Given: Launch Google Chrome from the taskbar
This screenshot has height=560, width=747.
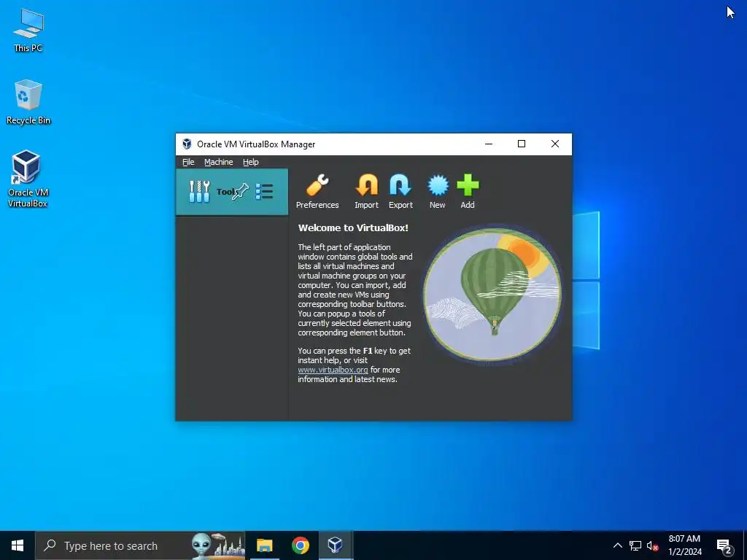Looking at the screenshot, I should pos(300,545).
